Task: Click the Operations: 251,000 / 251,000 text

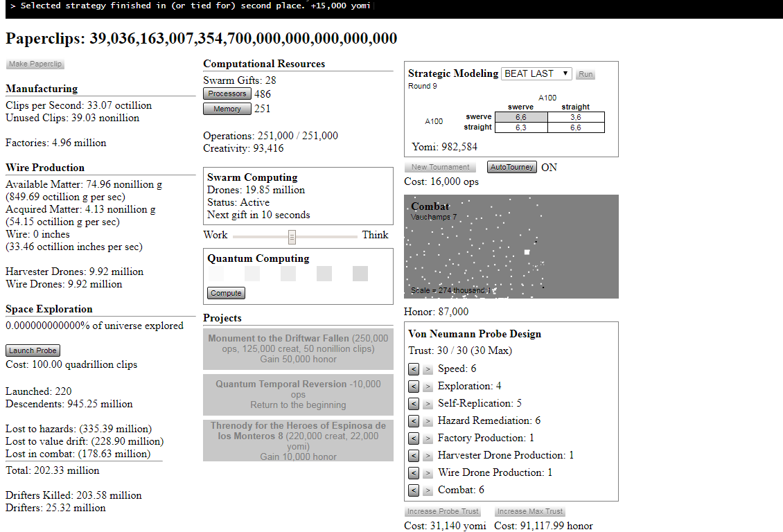Action: 271,136
